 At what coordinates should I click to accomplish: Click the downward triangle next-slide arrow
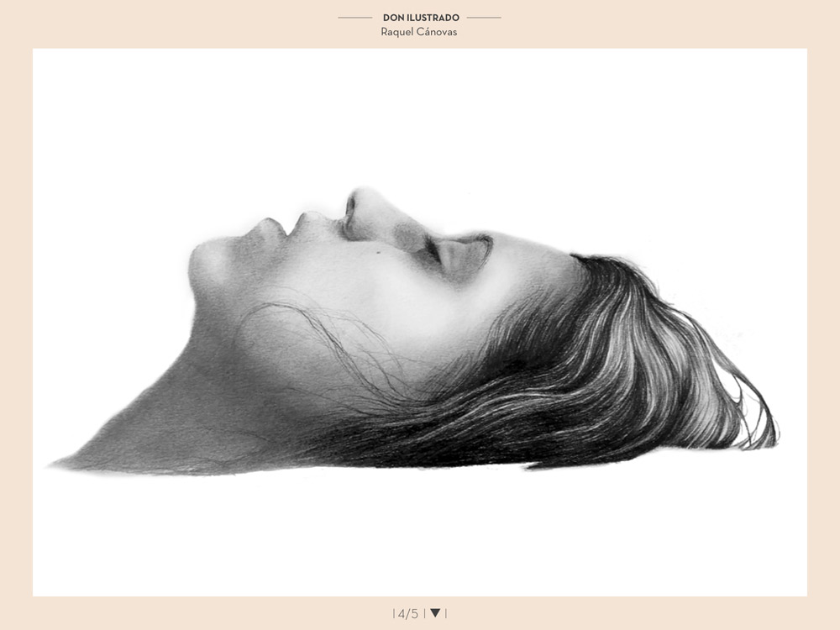point(435,613)
